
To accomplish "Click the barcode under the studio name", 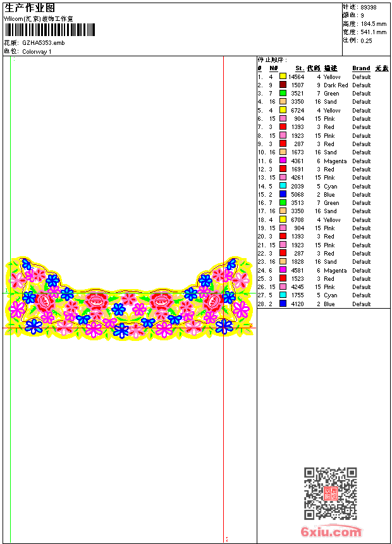I will (x=49, y=30).
